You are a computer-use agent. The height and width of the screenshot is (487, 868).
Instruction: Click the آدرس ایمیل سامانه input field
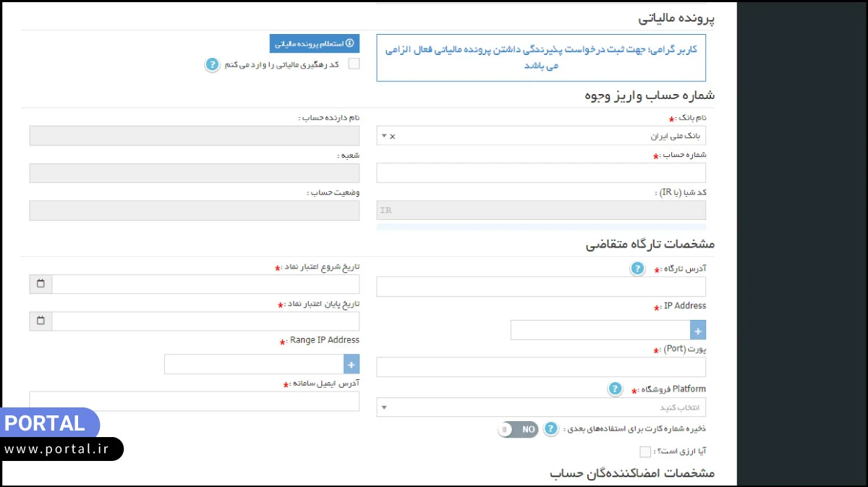(x=194, y=402)
